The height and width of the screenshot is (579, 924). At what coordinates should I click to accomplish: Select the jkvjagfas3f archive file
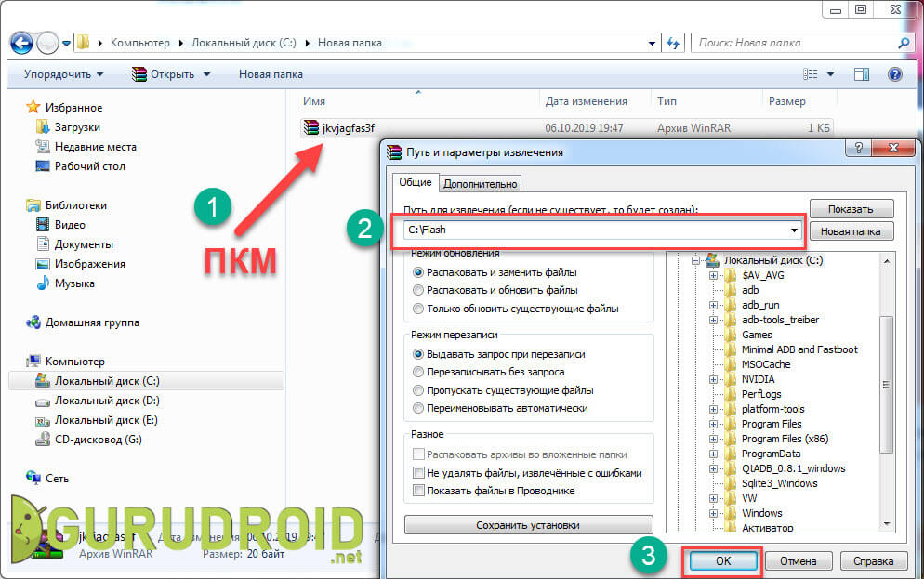pos(348,128)
